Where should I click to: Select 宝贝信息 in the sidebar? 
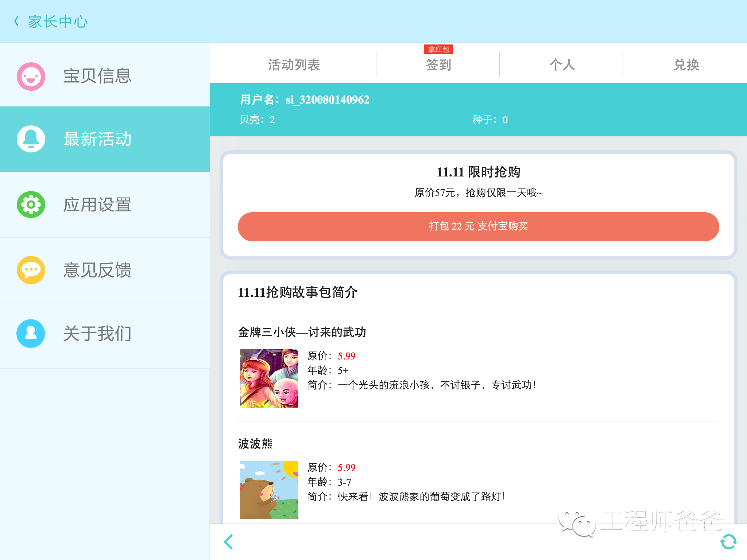pyautogui.click(x=105, y=75)
